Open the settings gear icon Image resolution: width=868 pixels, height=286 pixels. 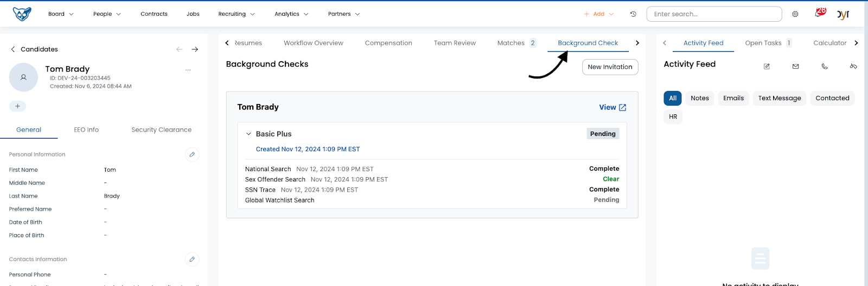795,14
